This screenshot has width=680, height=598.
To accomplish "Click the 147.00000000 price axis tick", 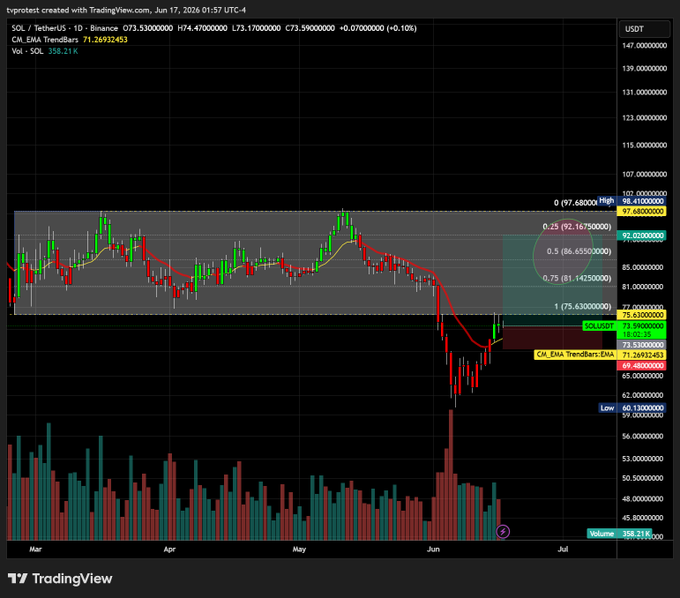I will pyautogui.click(x=644, y=46).
